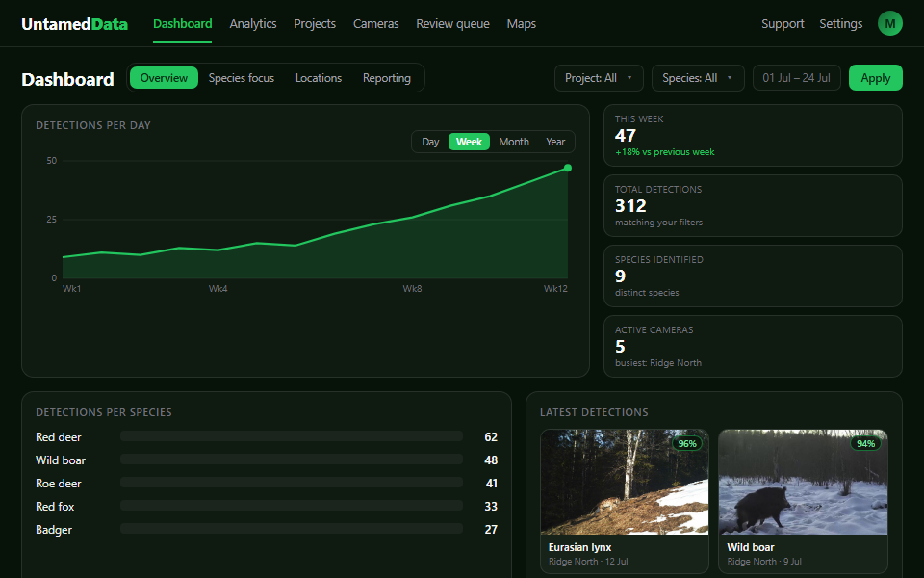924x578 pixels.
Task: Click the Wk4 axis label
Action: click(218, 288)
